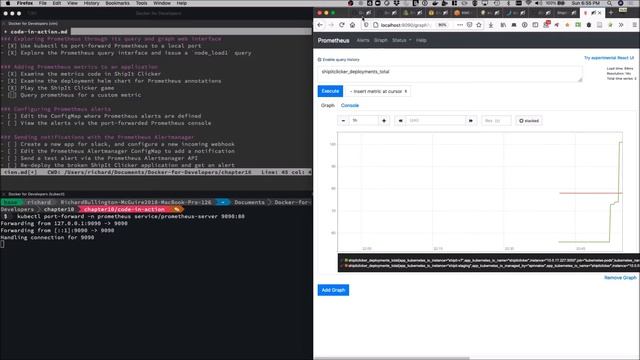
Task: Move graph end time backward
Action: click(x=400, y=121)
